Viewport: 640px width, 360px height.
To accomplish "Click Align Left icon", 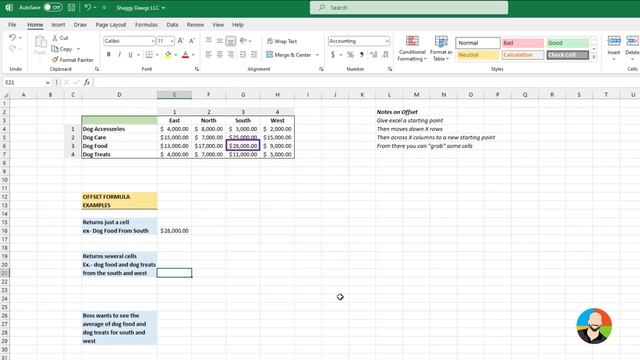I will coord(209,54).
